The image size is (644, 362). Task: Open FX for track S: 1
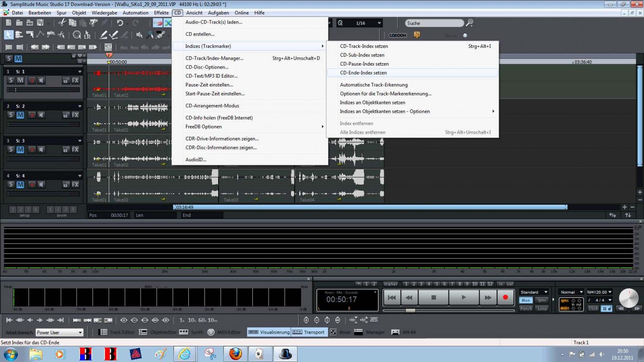click(x=75, y=80)
